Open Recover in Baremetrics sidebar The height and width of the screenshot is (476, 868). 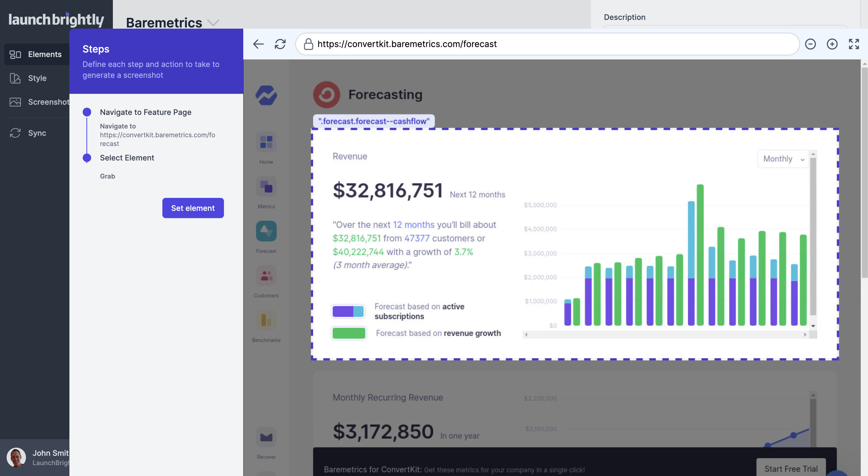pos(266,443)
